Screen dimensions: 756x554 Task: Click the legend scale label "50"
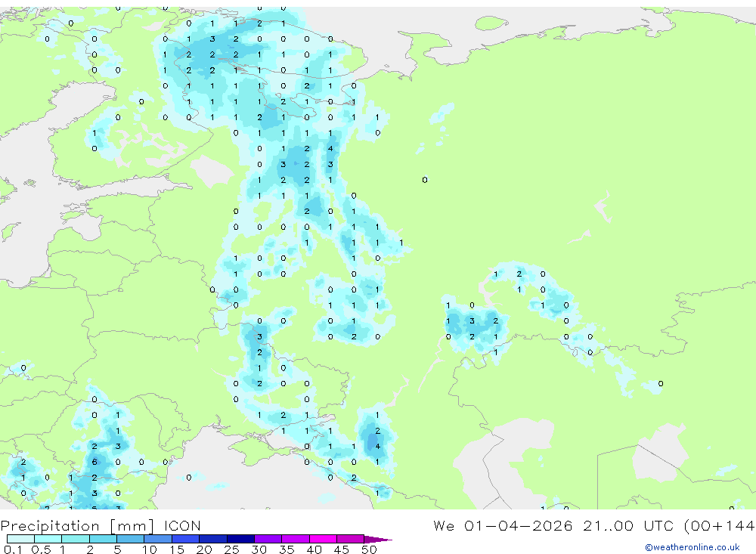[369, 549]
